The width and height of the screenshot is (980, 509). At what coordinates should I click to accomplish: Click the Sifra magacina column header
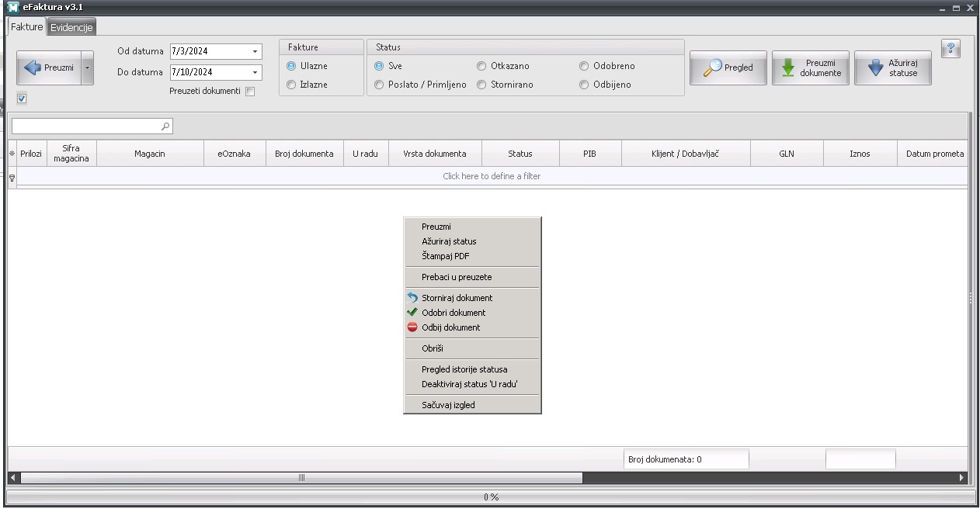(x=71, y=154)
